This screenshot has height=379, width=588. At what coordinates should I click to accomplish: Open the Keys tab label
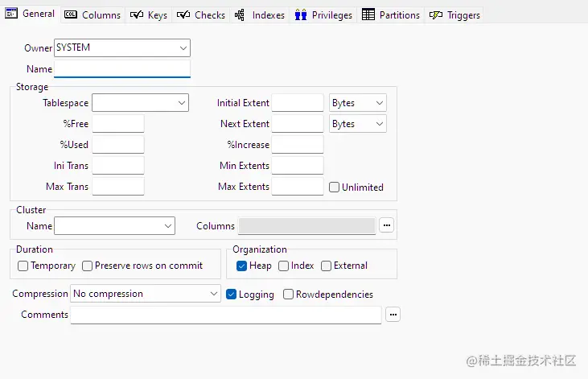click(158, 15)
